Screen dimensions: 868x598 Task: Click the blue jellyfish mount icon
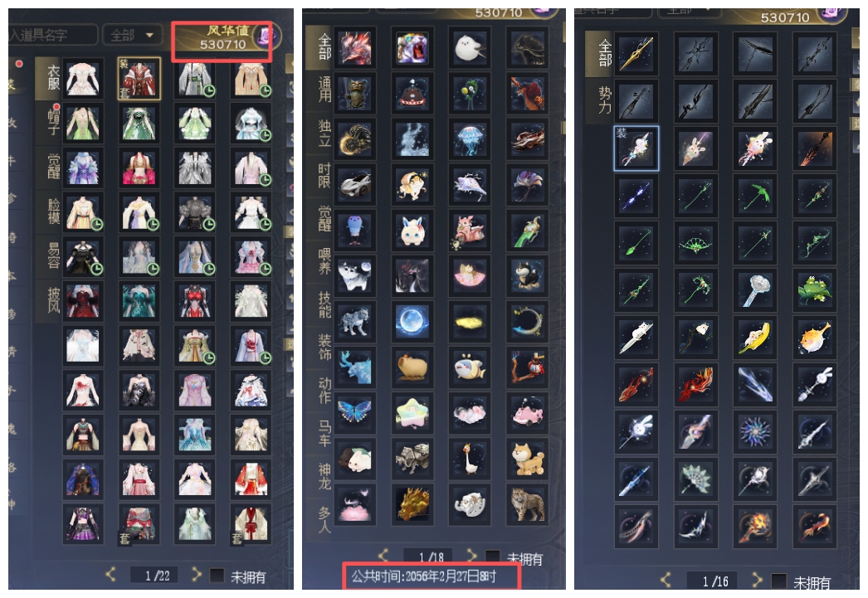click(x=470, y=139)
